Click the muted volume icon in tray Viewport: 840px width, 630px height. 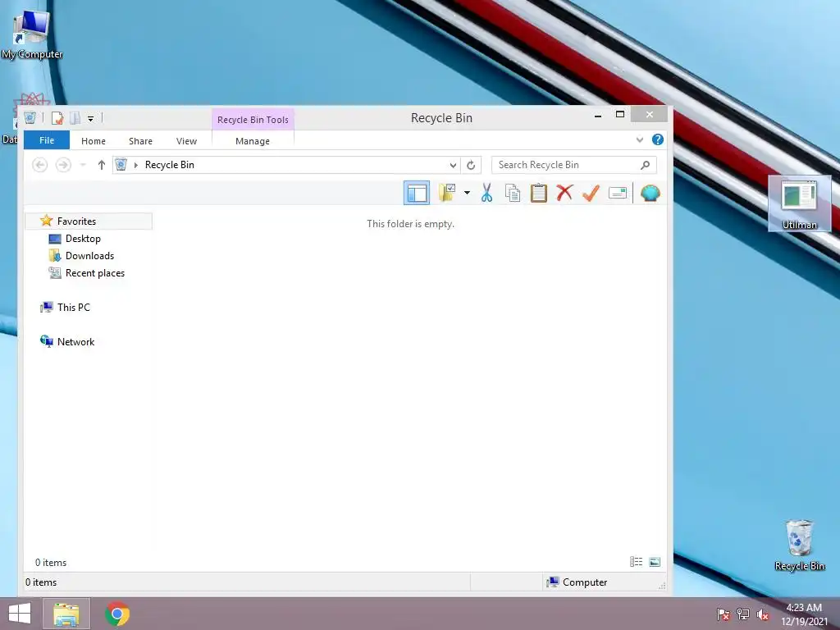pyautogui.click(x=763, y=614)
